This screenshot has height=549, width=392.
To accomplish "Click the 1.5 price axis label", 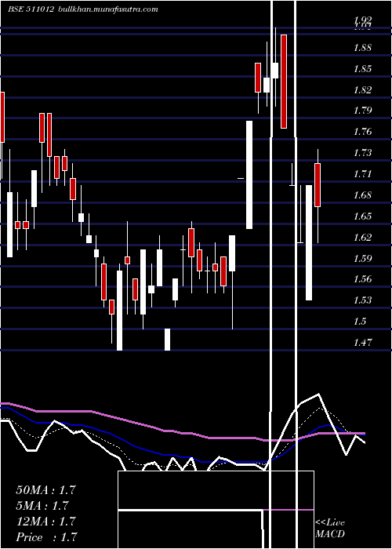I will pyautogui.click(x=360, y=322).
